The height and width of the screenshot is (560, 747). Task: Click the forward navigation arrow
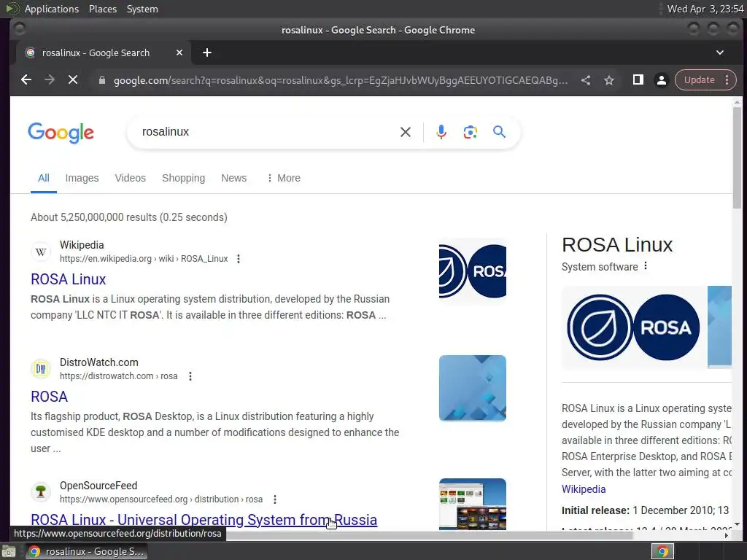pyautogui.click(x=50, y=80)
